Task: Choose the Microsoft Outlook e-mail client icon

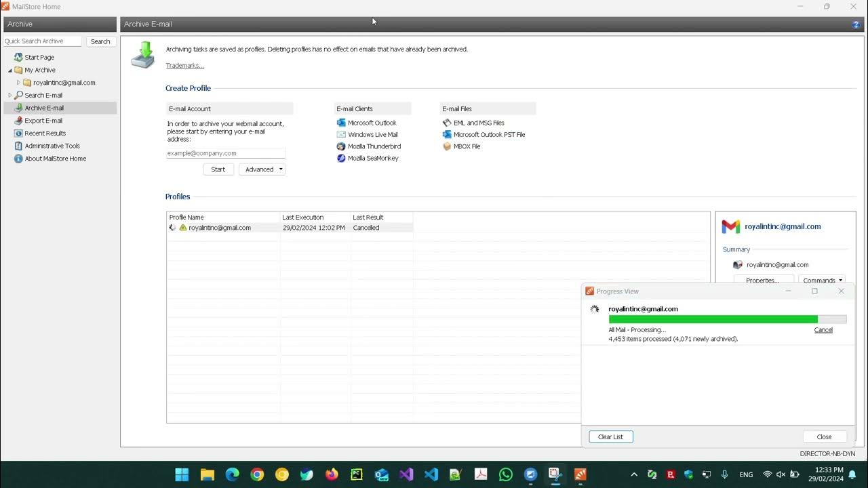Action: pos(341,123)
